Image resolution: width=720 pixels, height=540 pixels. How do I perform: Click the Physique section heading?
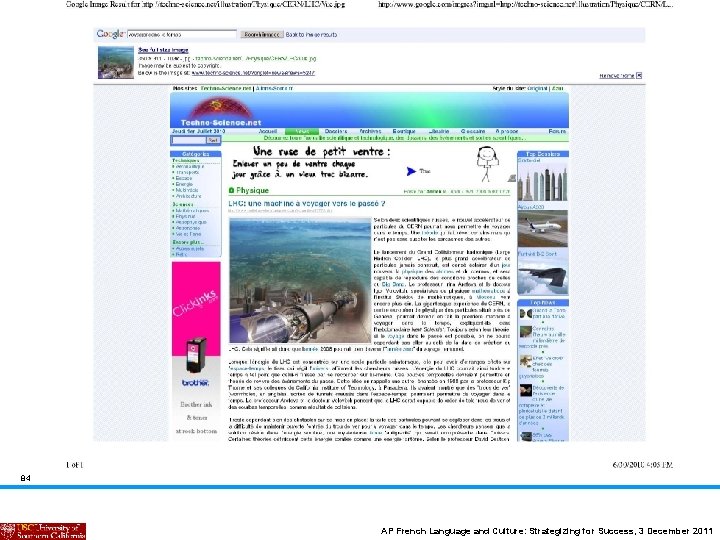coord(252,190)
